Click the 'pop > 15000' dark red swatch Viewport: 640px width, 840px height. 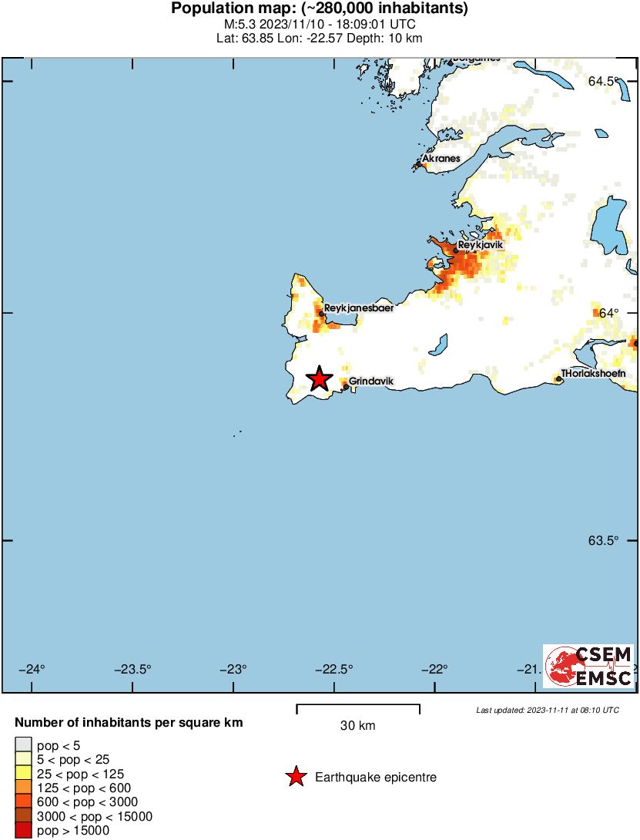click(x=24, y=831)
